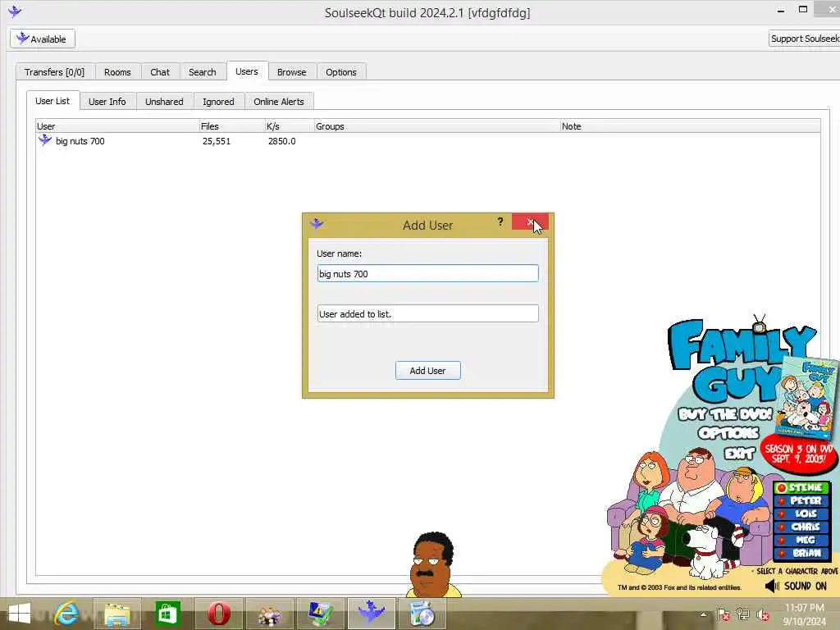Open File Explorer from taskbar
Viewport: 840px width, 630px height.
point(117,614)
